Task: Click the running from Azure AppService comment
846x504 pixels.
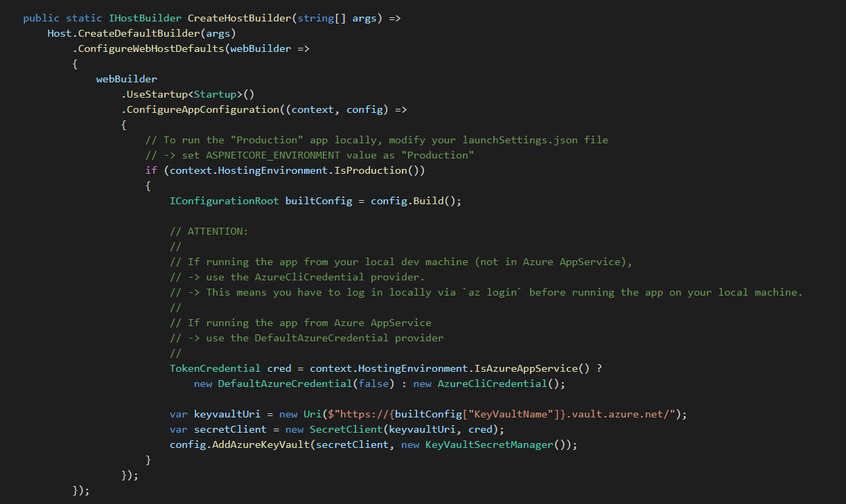Action: coord(301,323)
